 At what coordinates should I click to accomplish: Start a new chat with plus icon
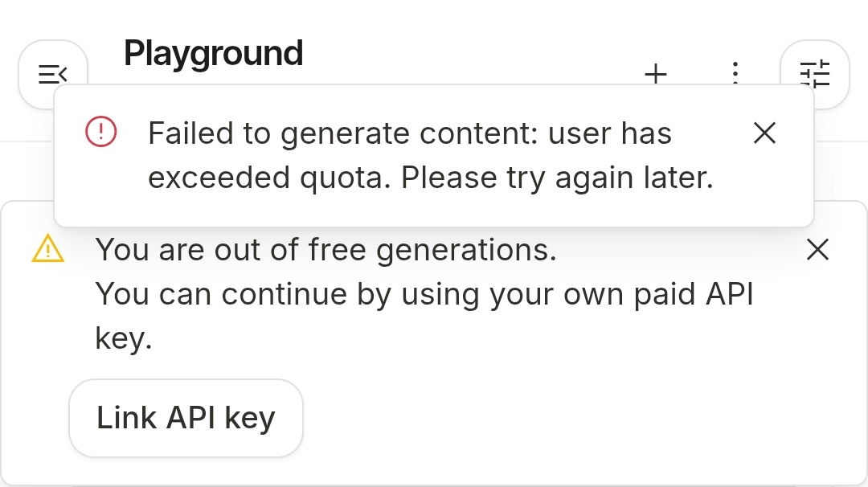pos(656,74)
